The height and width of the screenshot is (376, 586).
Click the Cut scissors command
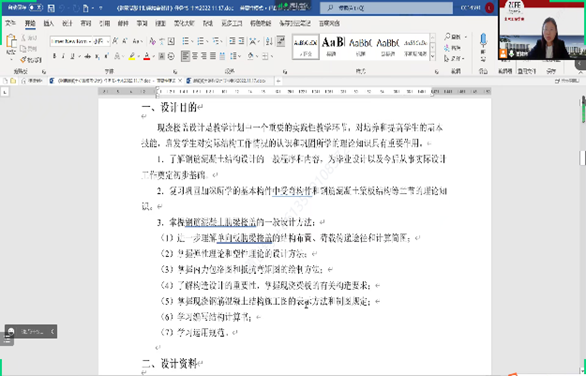(29, 38)
